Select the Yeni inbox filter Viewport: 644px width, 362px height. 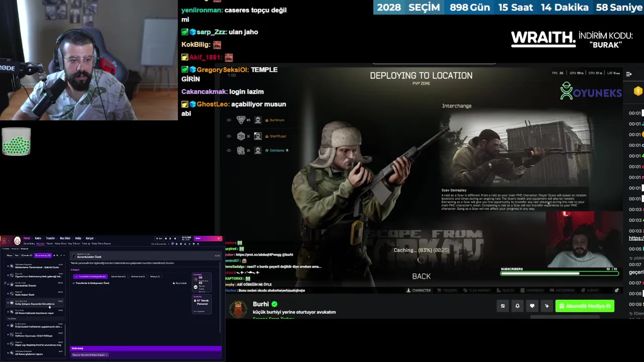coord(17,255)
